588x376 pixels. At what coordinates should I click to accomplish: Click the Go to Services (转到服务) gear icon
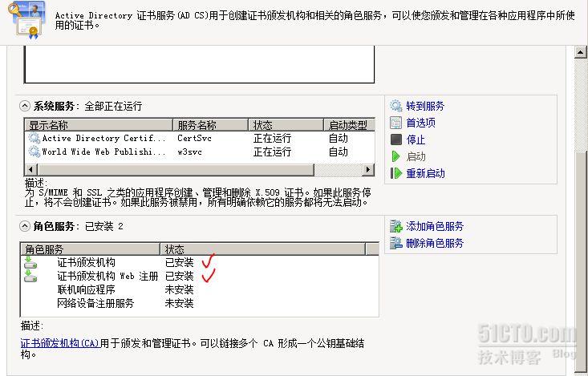pos(396,106)
